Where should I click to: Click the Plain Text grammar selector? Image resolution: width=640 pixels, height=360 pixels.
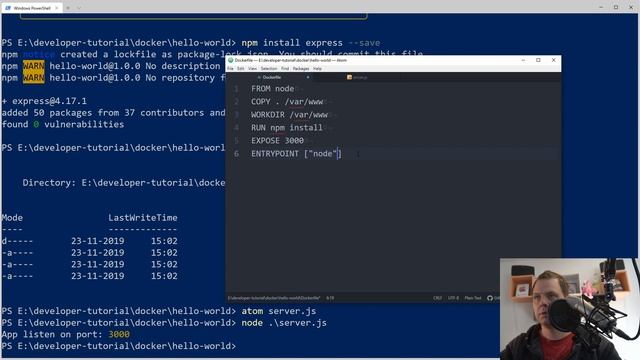473,298
